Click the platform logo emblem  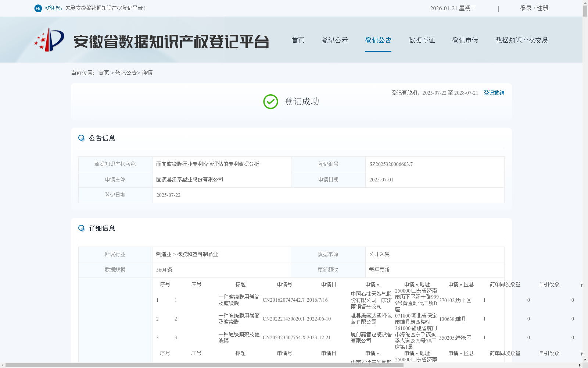tap(49, 40)
